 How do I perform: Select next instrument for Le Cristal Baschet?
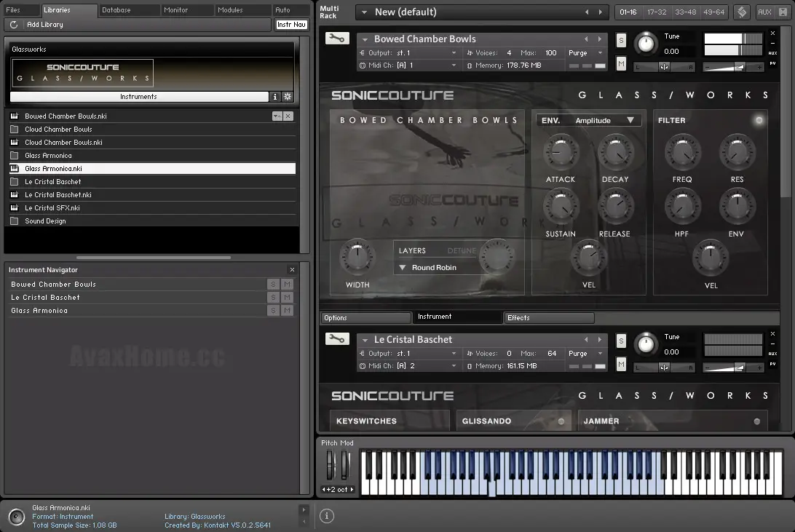599,339
